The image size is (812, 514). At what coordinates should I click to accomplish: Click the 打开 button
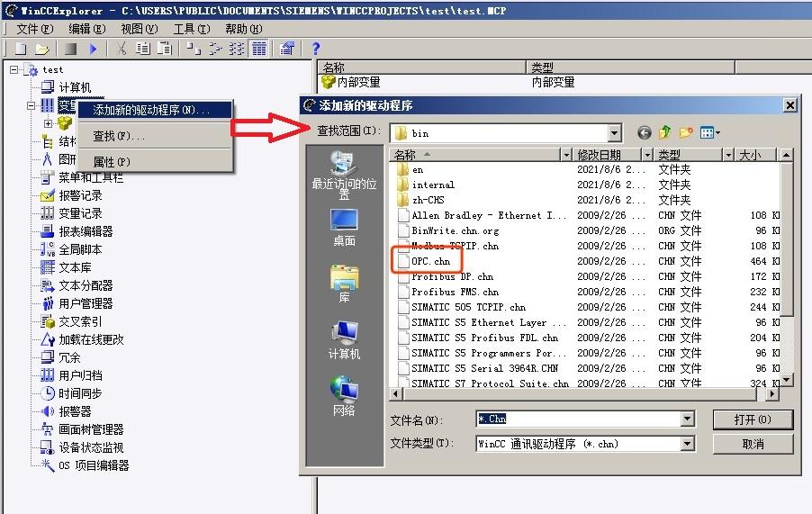pos(753,419)
